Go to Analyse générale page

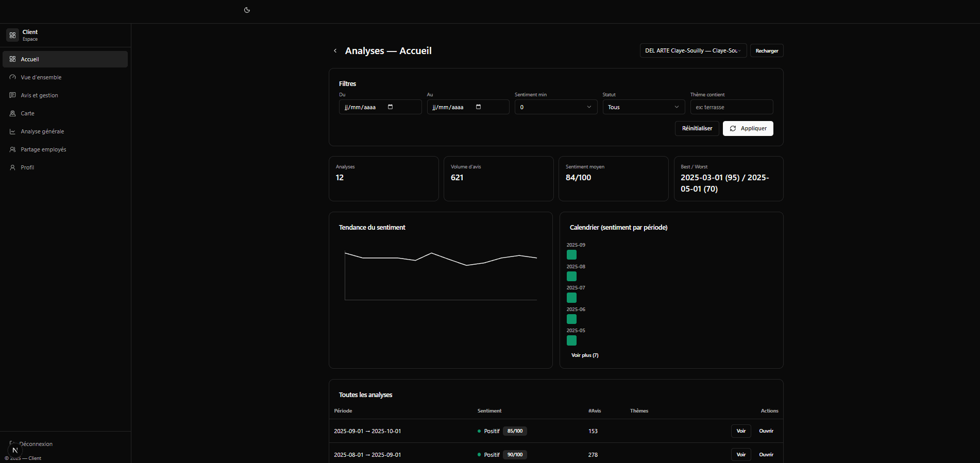click(x=42, y=131)
